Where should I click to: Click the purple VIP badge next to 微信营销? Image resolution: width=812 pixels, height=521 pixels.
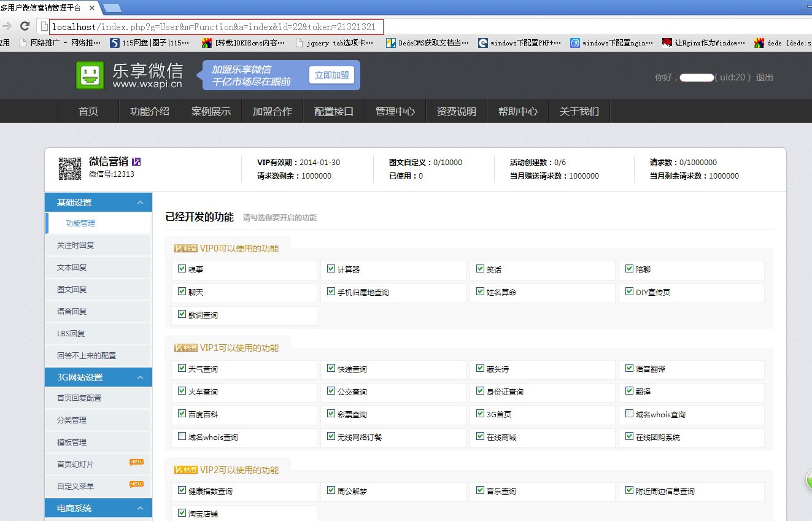pyautogui.click(x=137, y=162)
